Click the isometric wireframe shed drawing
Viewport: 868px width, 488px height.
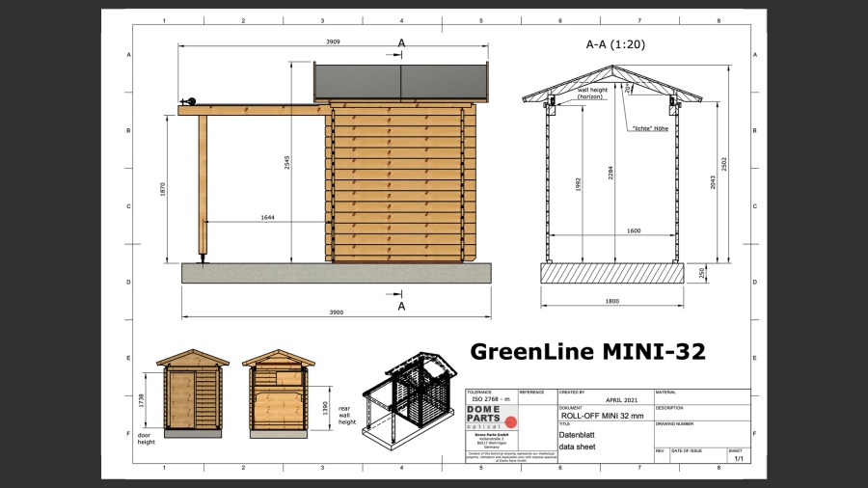[x=410, y=397]
